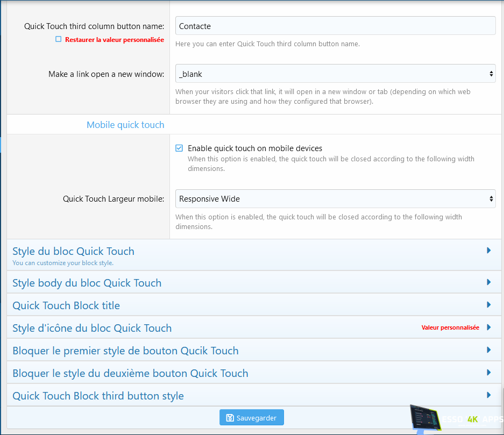Open Quick Touch Block title section
The height and width of the screenshot is (435, 504).
tap(66, 305)
